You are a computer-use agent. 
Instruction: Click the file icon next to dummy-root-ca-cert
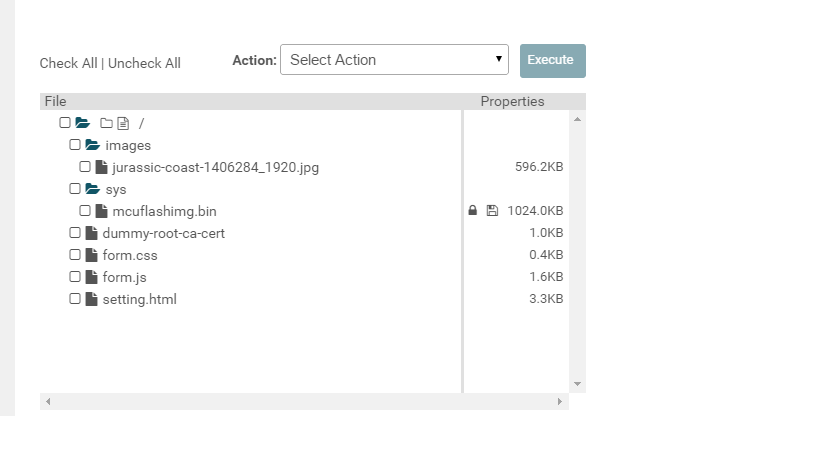[x=92, y=233]
